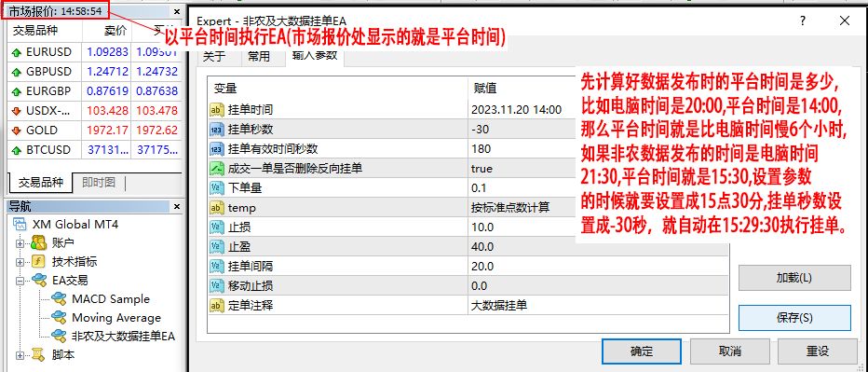Click the 账户 accounts icon in navigator
Image resolution: width=868 pixels, height=372 pixels.
tap(39, 242)
